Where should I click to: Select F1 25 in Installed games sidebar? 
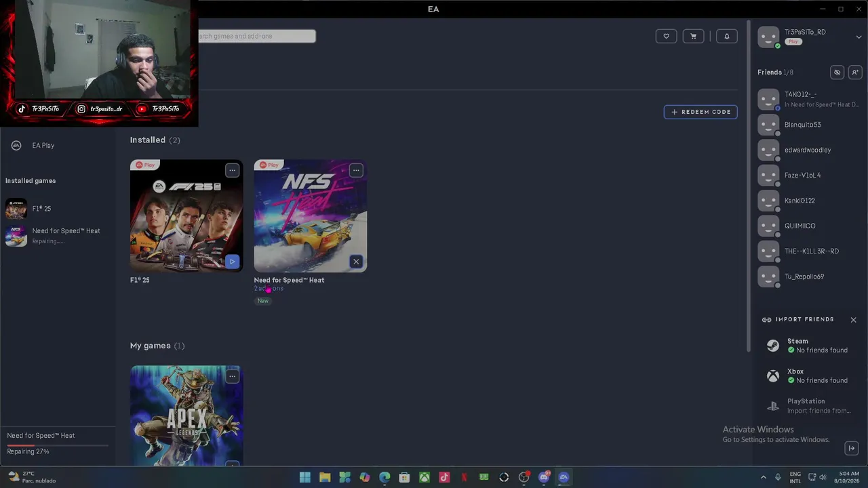point(41,209)
